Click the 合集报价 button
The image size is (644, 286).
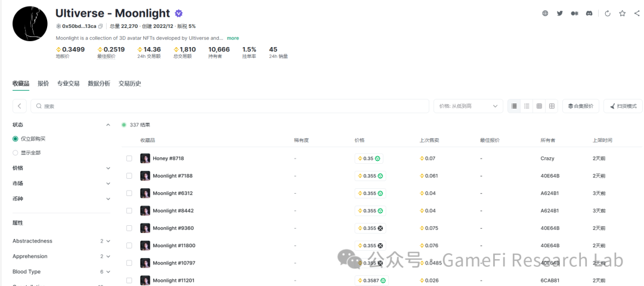click(x=581, y=106)
